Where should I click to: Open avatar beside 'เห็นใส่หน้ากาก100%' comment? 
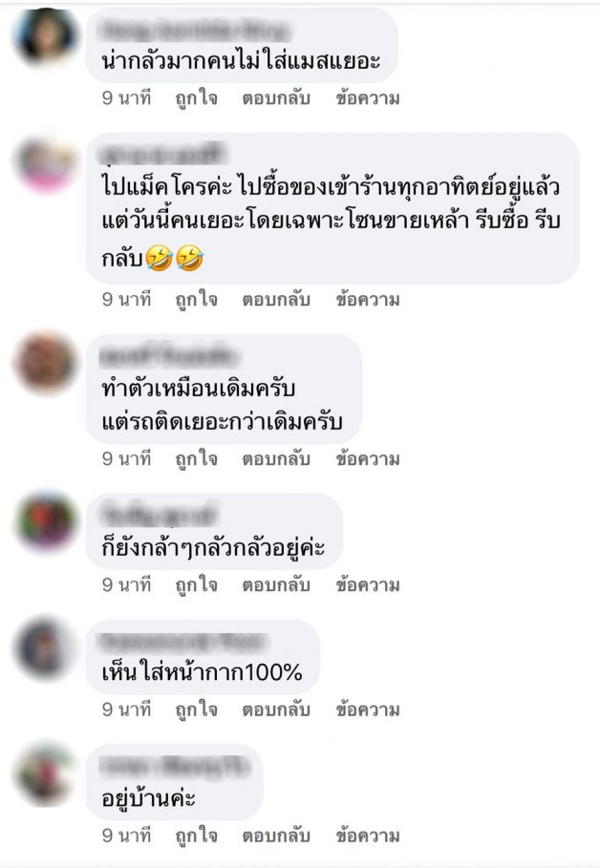44,647
